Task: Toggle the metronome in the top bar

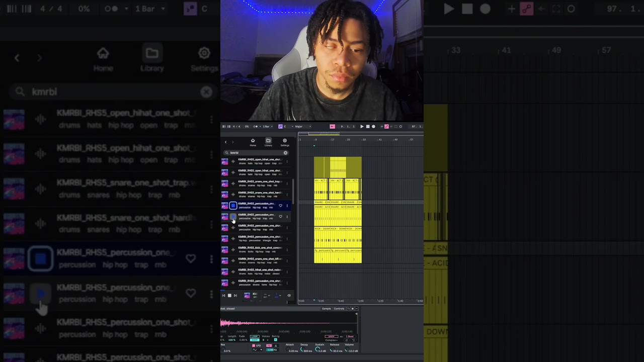Action: coord(255,127)
